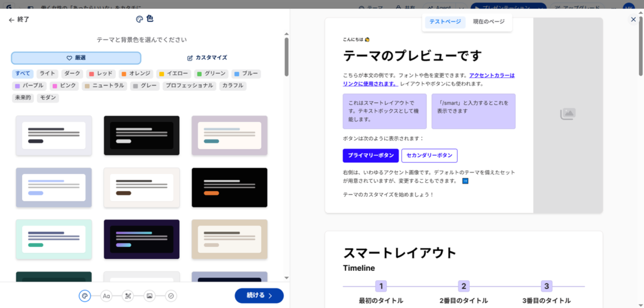644x308 pixels.
Task: Click the プライマリーボタン sample button
Action: tap(370, 155)
